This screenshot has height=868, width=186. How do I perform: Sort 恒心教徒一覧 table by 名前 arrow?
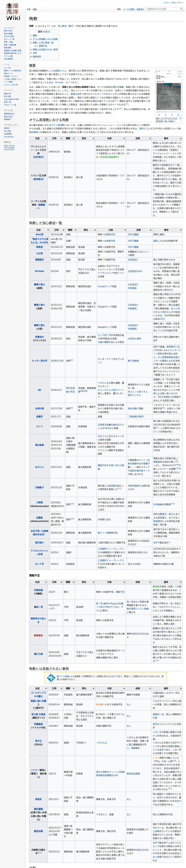tap(48, 230)
